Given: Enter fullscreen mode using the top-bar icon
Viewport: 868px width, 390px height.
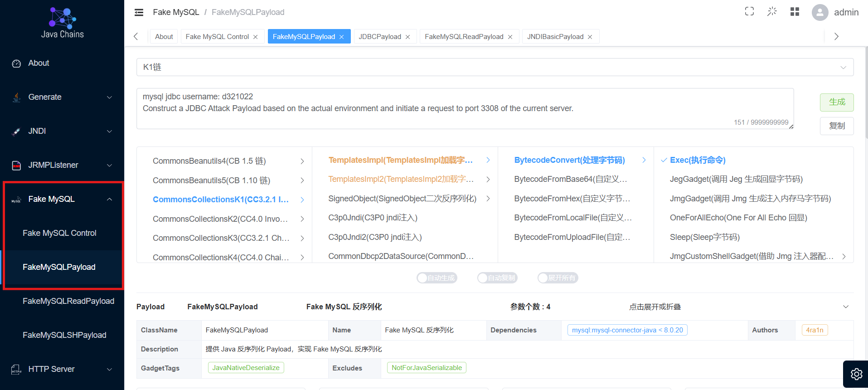Looking at the screenshot, I should 749,12.
